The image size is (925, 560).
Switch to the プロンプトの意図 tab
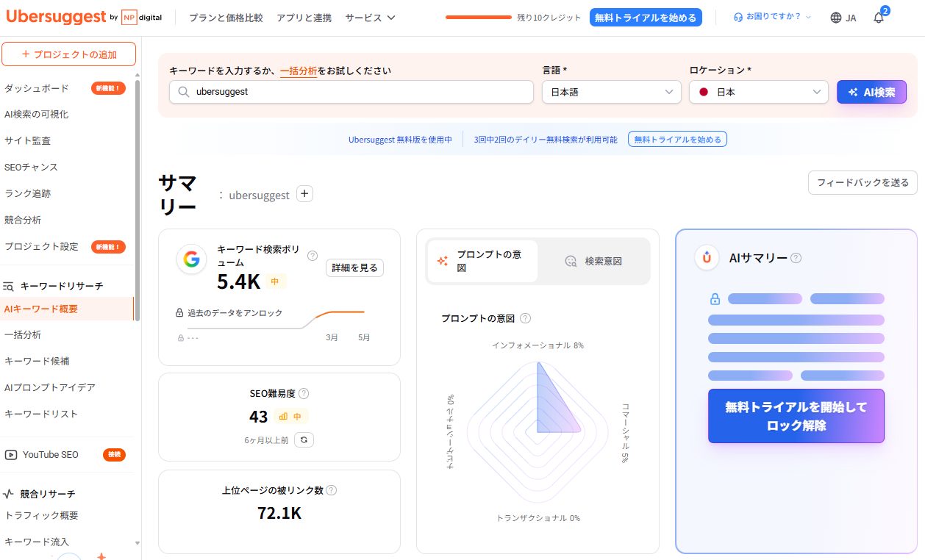[482, 261]
